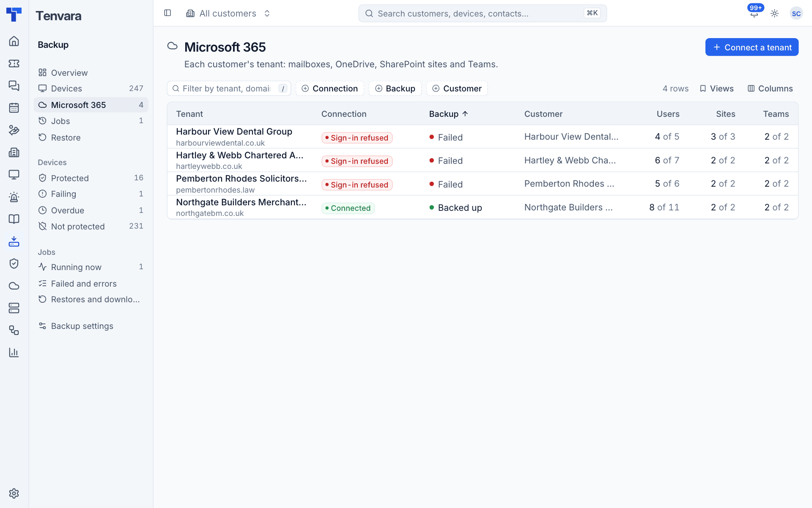Open the server rail icon
812x508 pixels.
tap(14, 308)
